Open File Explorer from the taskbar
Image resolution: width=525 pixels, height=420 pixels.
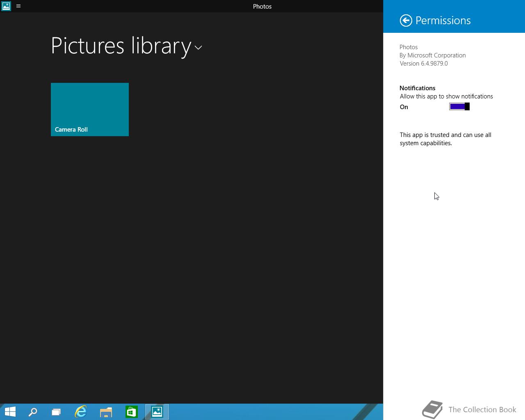pos(106,412)
